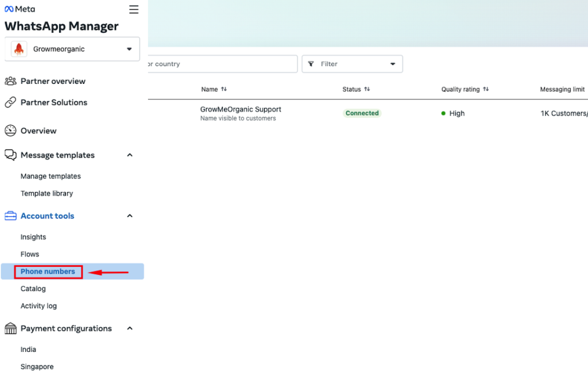Sort by Name column arrows

(224, 89)
